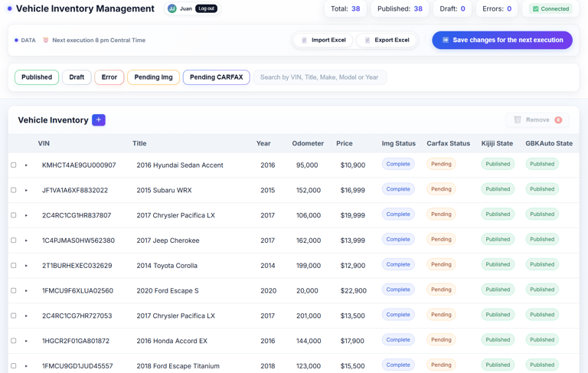The width and height of the screenshot is (588, 373).
Task: Show only the Error filter vehicles
Action: 109,77
